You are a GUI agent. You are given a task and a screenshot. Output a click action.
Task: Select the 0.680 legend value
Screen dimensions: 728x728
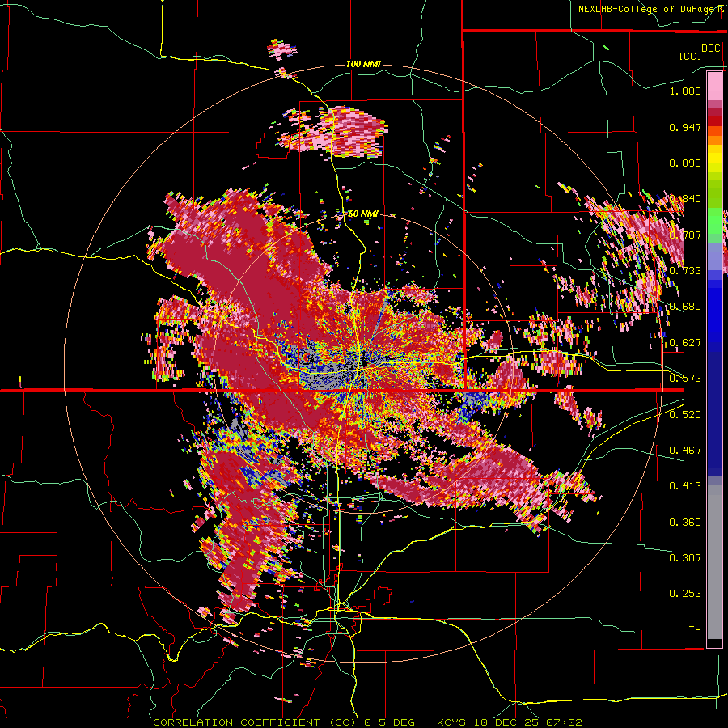click(x=685, y=307)
